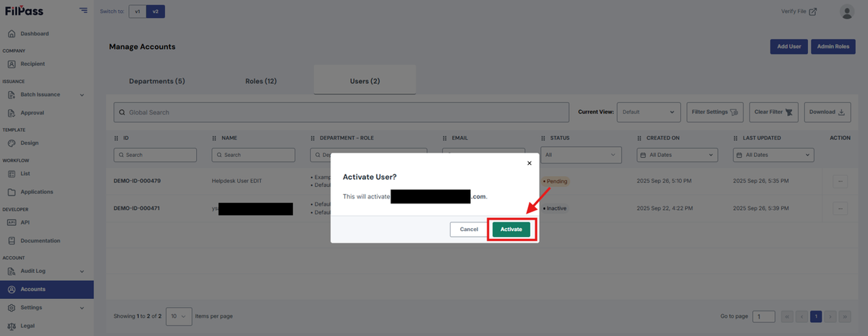Go to the last page arrow
Screen dimensions: 868x336
(x=844, y=316)
